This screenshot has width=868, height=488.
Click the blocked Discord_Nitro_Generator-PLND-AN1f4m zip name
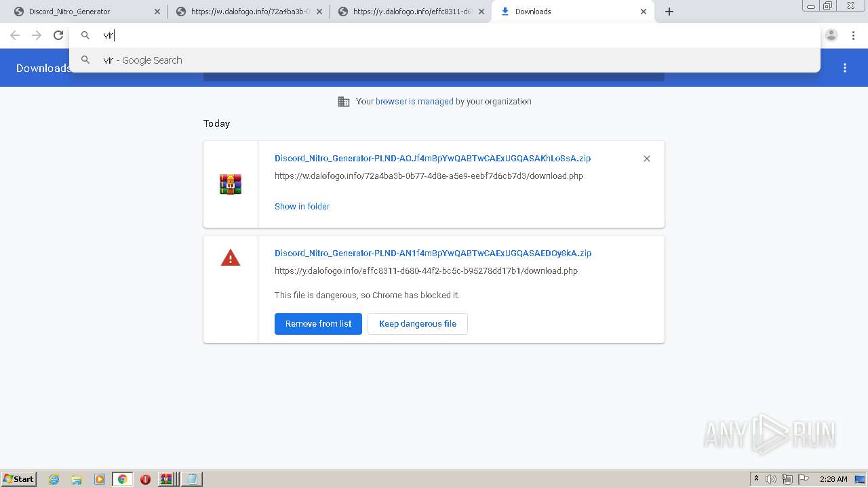(433, 253)
